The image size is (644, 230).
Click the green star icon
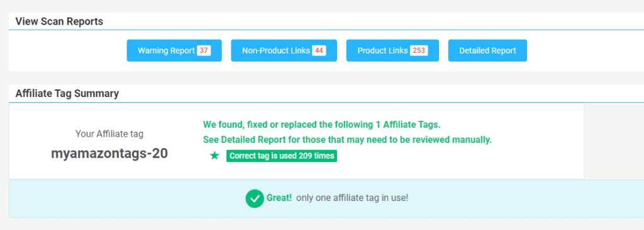214,156
